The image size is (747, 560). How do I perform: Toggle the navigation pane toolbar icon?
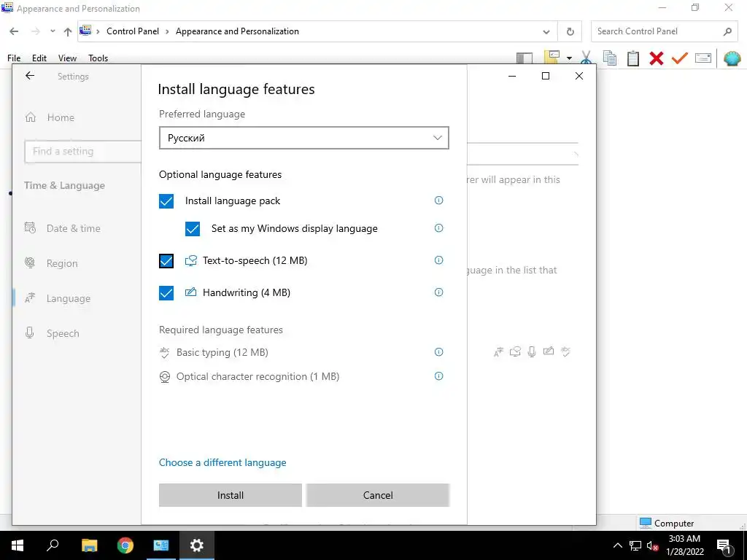coord(525,58)
